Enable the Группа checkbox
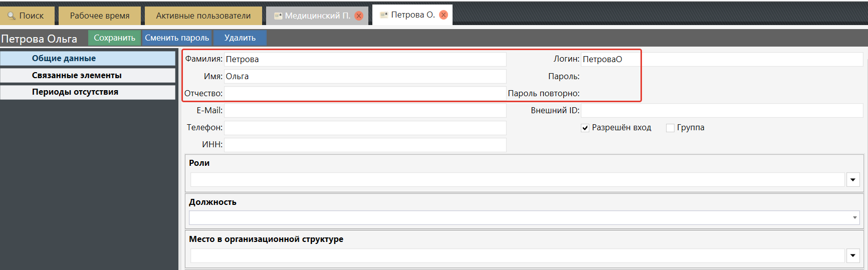 (x=670, y=128)
